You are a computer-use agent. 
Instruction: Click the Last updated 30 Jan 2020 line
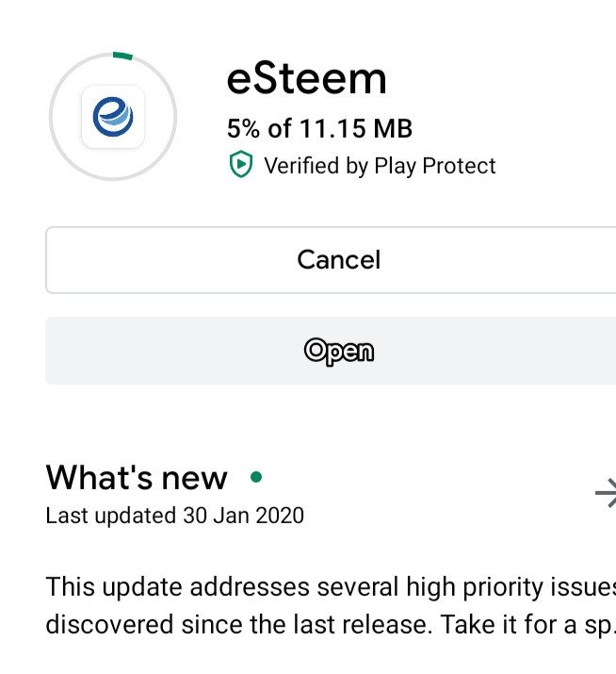[175, 516]
